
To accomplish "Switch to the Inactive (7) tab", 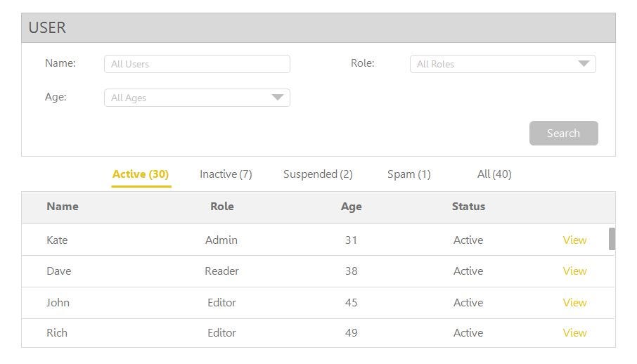I will coord(226,174).
